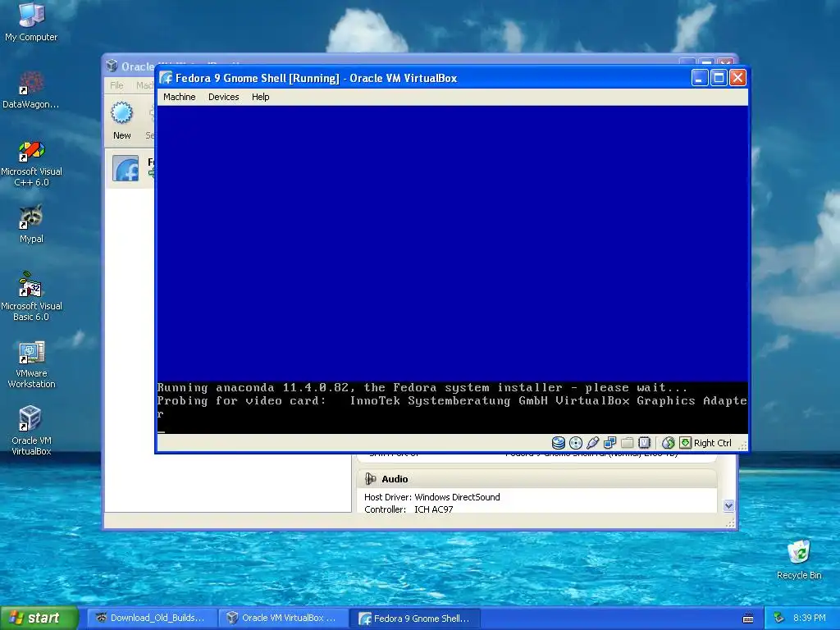Click the Fedora VM window title bar icon
Viewport: 840px width, 630px height.
click(x=166, y=78)
